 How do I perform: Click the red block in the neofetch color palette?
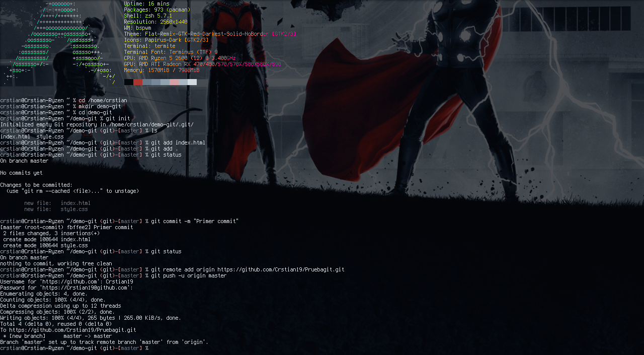(x=138, y=82)
